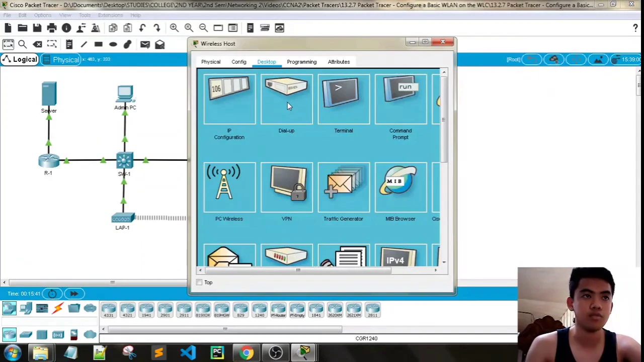The image size is (644, 362).
Task: Open the VPN desktop app
Action: tap(286, 187)
